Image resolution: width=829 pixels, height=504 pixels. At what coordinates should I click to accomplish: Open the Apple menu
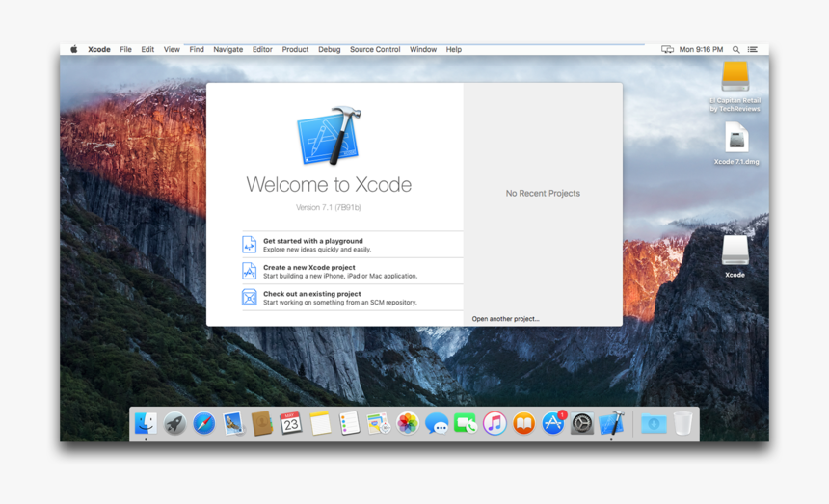74,49
